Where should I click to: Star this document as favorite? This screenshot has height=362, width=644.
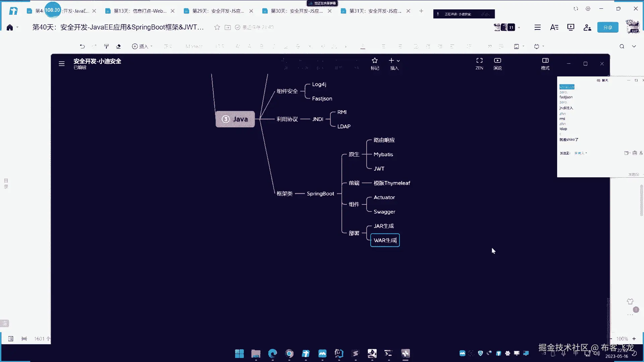click(x=217, y=27)
